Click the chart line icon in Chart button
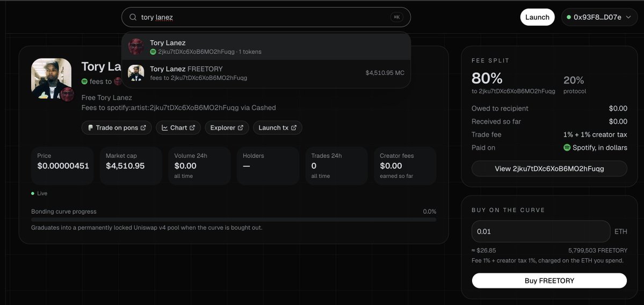 pos(165,128)
